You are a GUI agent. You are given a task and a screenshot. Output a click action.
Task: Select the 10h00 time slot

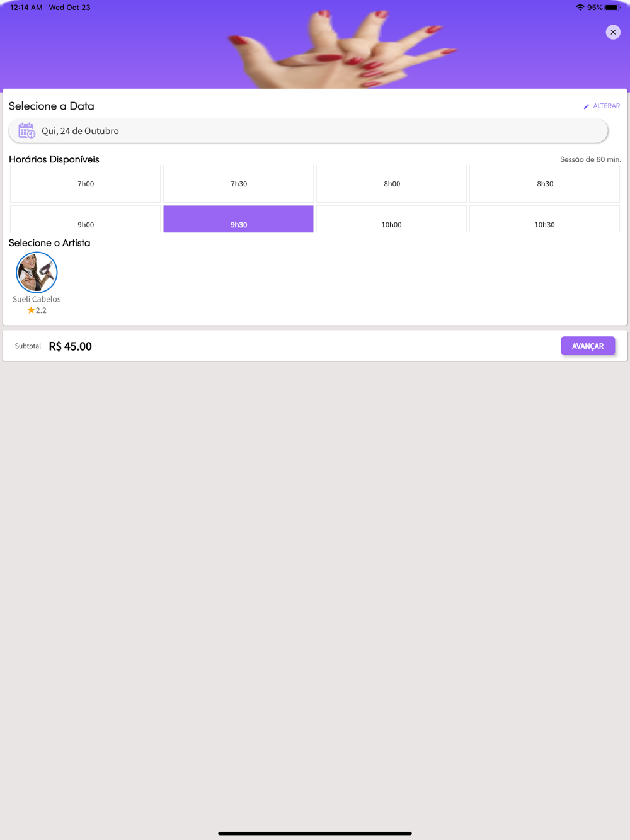point(392,219)
